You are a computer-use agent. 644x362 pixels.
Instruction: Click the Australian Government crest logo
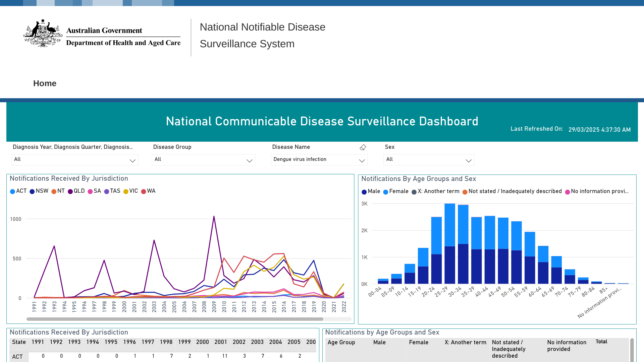[x=43, y=33]
